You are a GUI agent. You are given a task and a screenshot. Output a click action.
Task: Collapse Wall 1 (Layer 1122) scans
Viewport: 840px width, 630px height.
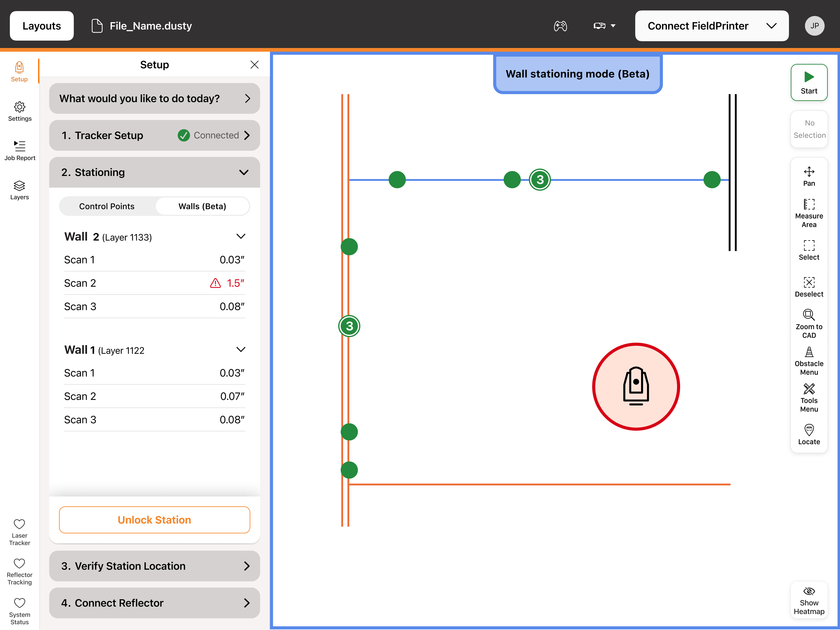241,349
